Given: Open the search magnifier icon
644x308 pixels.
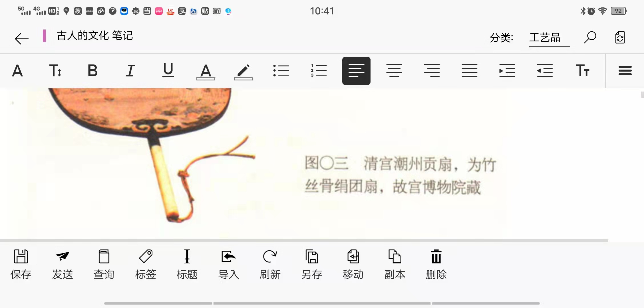Looking at the screenshot, I should 590,37.
